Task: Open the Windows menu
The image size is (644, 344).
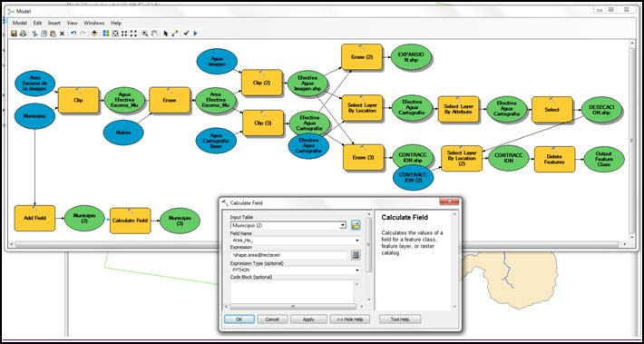Action: pos(94,23)
